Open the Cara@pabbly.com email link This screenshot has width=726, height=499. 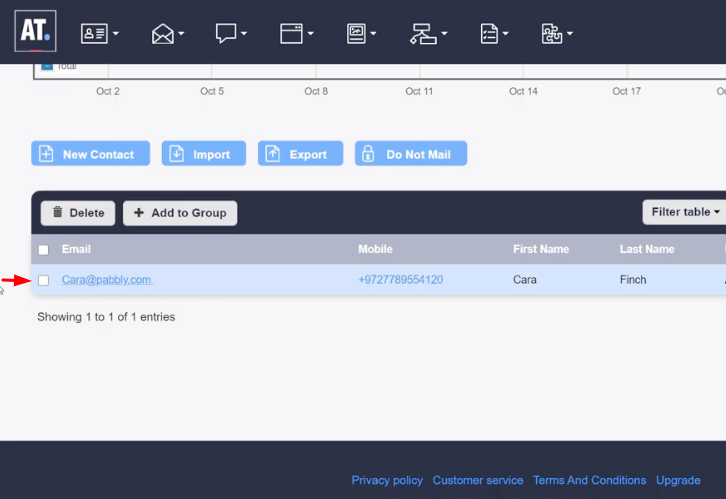tap(107, 280)
